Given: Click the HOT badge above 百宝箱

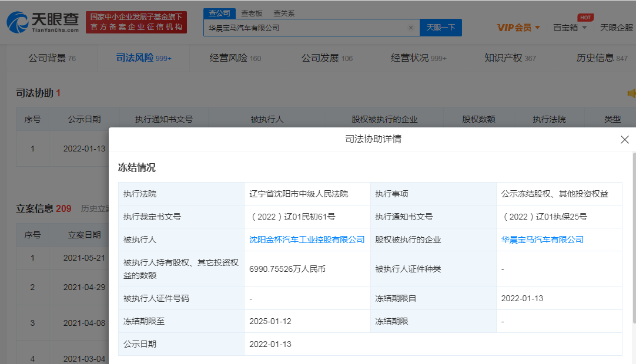Looking at the screenshot, I should pyautogui.click(x=585, y=18).
